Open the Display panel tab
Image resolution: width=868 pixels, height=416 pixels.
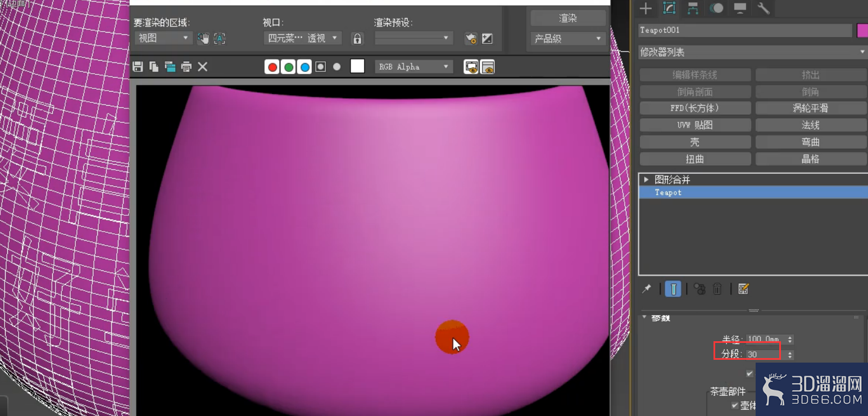[x=740, y=8]
